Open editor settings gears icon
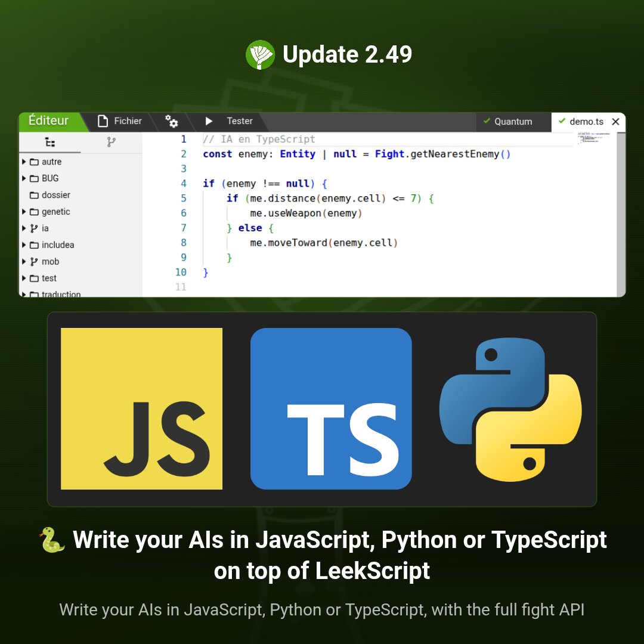644x644 pixels. (171, 121)
